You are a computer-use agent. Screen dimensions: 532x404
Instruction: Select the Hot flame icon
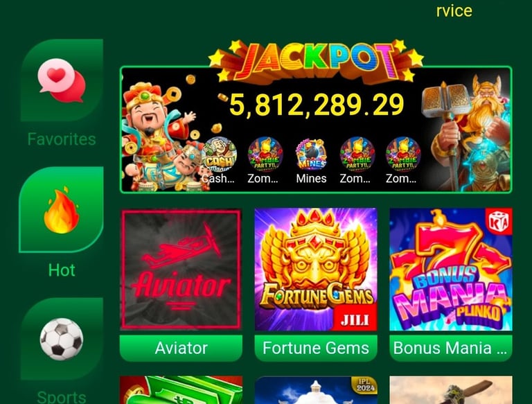(62, 211)
